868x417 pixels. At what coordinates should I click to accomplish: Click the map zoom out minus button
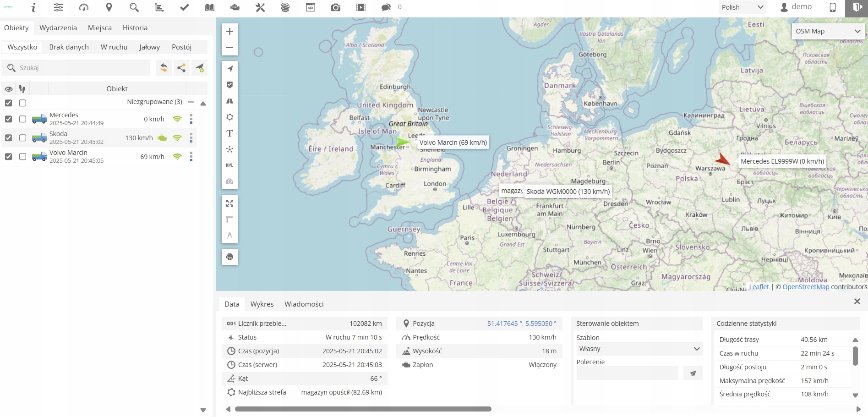click(x=229, y=48)
